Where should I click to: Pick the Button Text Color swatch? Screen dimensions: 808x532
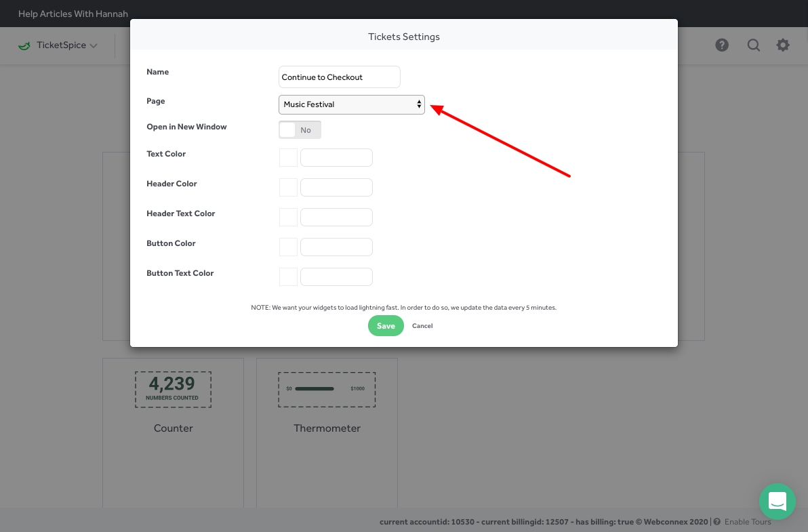pyautogui.click(x=289, y=277)
